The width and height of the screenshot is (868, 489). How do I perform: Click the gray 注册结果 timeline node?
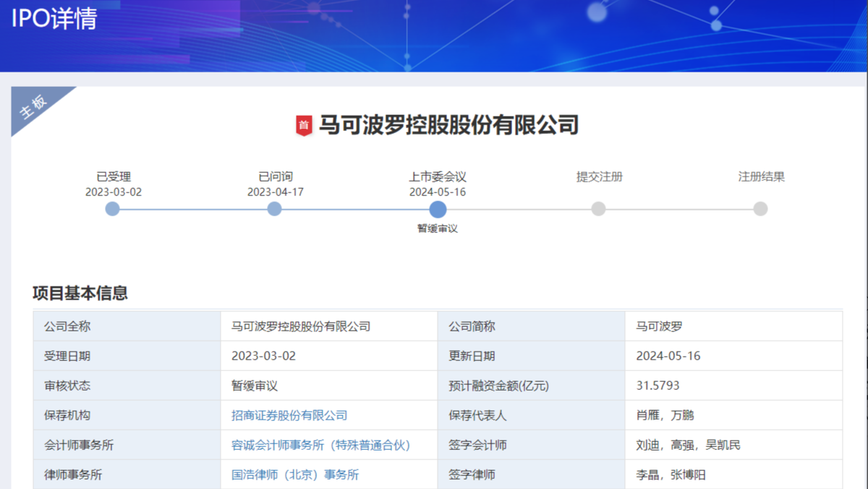(x=760, y=209)
